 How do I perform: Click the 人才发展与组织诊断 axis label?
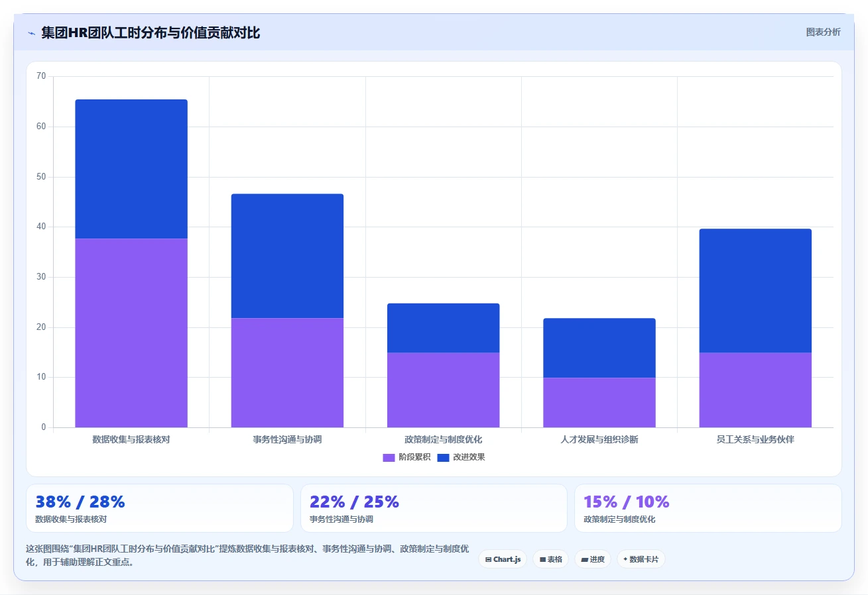(599, 439)
